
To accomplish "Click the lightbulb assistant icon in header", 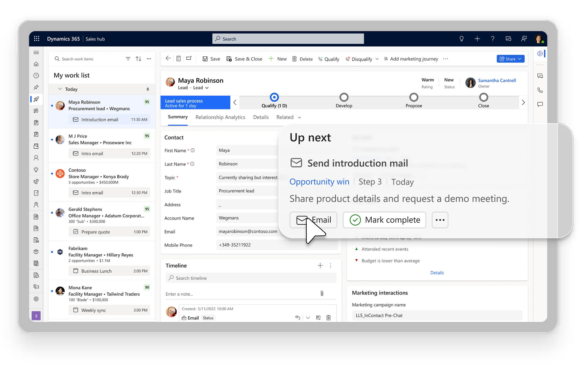I will [x=462, y=39].
